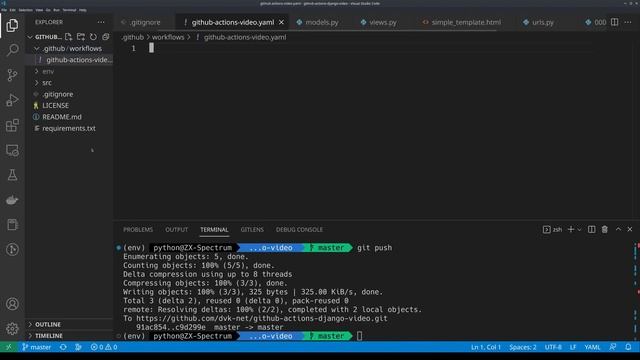
Task: Switch to the views.py editor tab
Action: 382,22
